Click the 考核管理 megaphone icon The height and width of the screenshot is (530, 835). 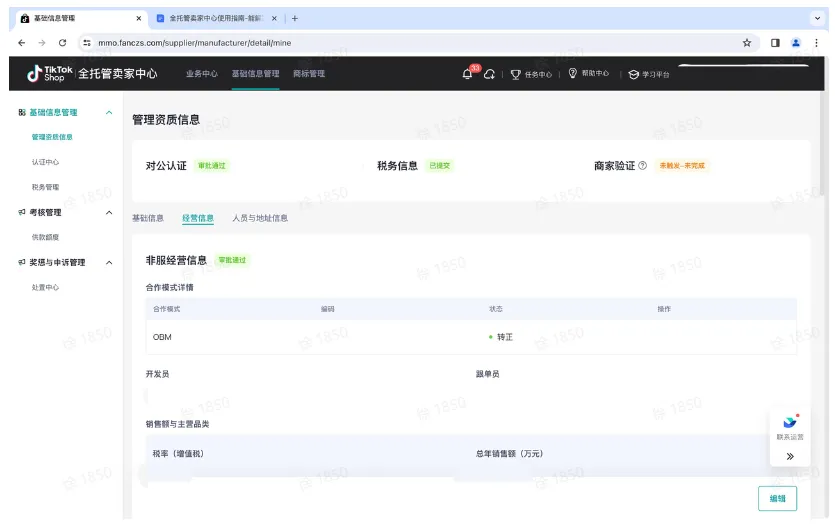coord(22,212)
